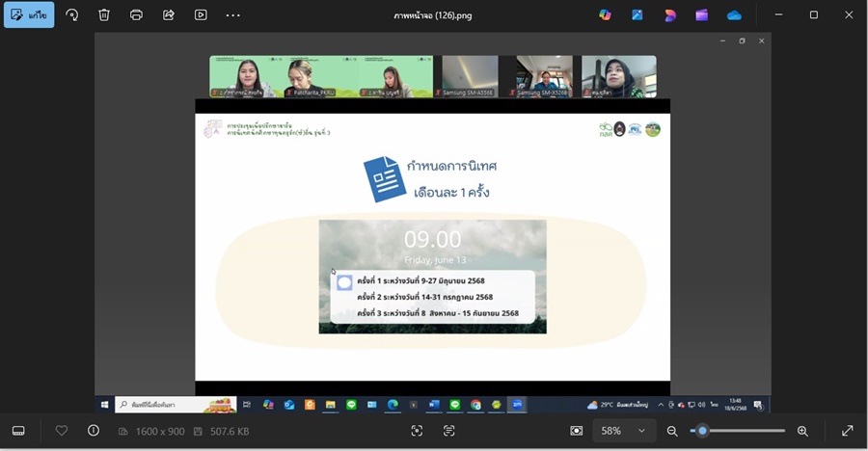The height and width of the screenshot is (451, 868).
Task: Open the OneDrive cloud icon
Action: 735,15
